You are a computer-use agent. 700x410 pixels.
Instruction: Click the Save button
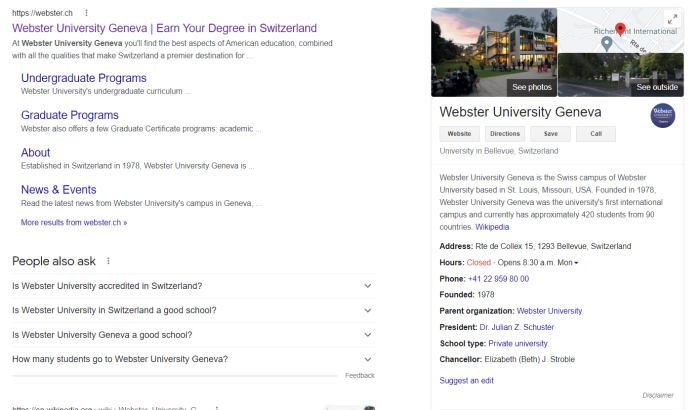550,134
